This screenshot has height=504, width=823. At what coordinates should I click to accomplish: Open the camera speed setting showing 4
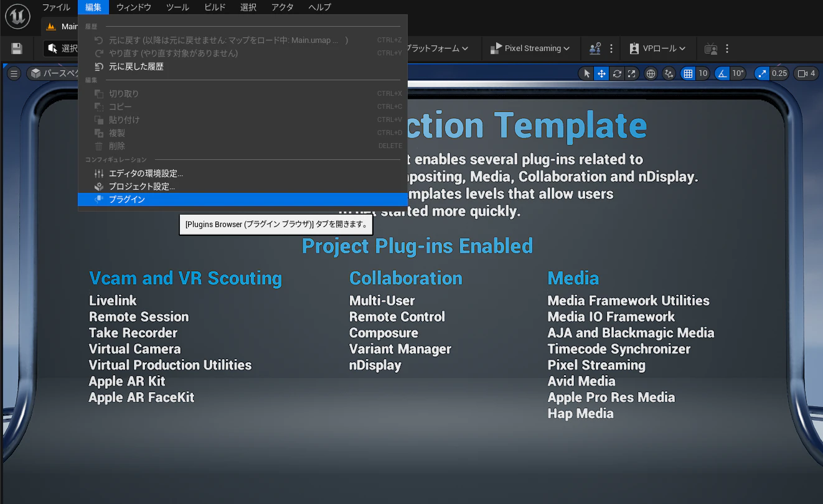click(x=806, y=73)
